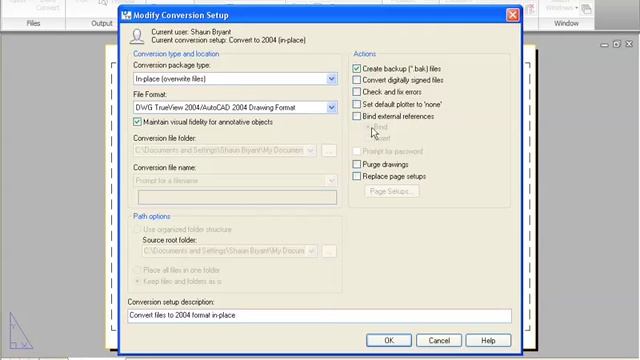Viewport: 640px width, 360px height.
Task: Close the Modify Conversion Setup dialog
Action: coord(512,15)
